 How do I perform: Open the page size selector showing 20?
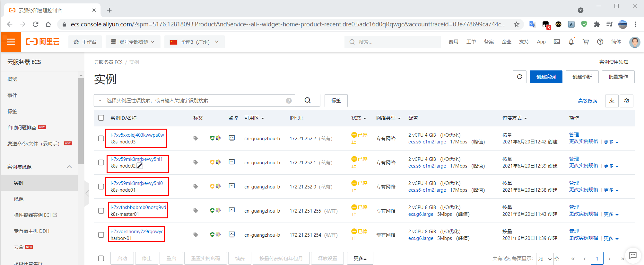545,259
